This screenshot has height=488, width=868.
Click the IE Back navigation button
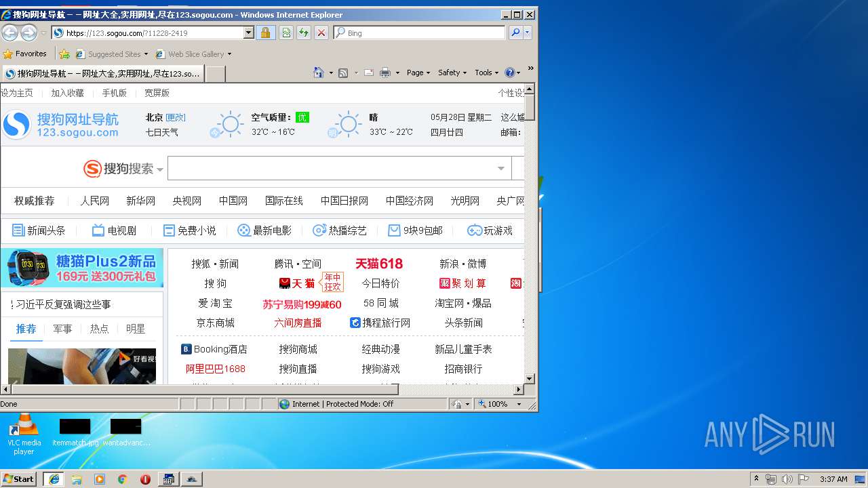pos(10,33)
